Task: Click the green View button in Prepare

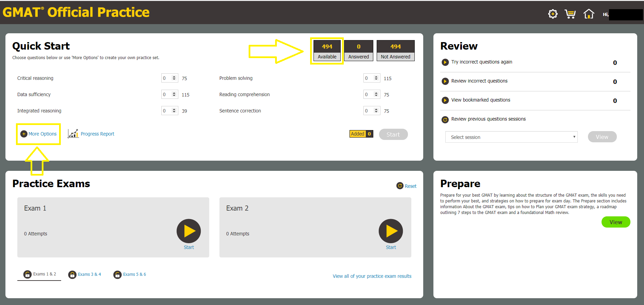Action: coord(615,222)
